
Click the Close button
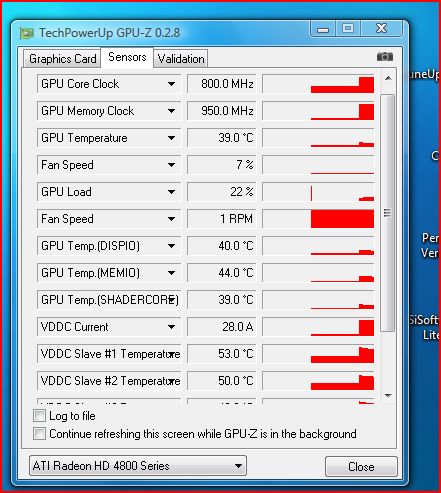(x=361, y=466)
